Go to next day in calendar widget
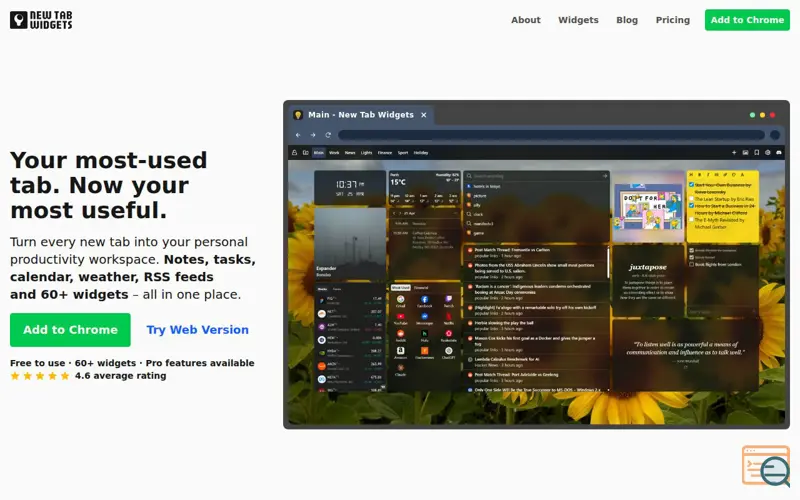Image resolution: width=800 pixels, height=500 pixels. (401, 213)
